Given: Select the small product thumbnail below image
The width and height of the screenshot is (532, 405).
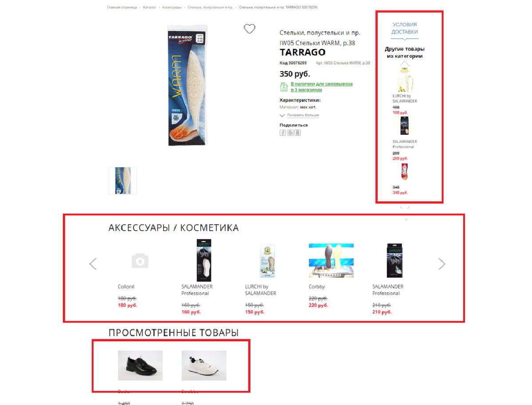Looking at the screenshot, I should point(123,181).
